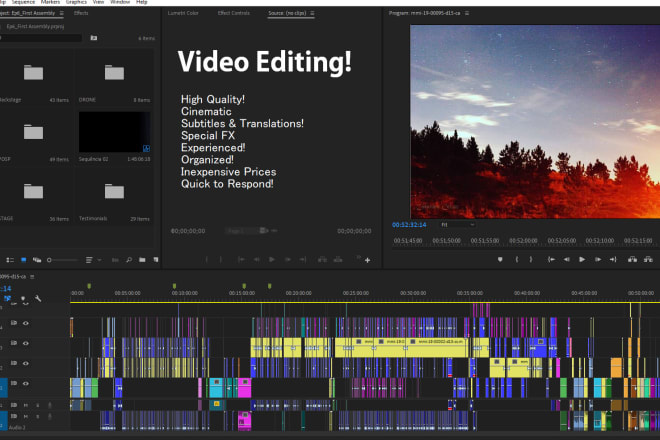This screenshot has height=440, width=660.
Task: Click Automate to Sequence icon in Project panel
Action: pos(115,260)
